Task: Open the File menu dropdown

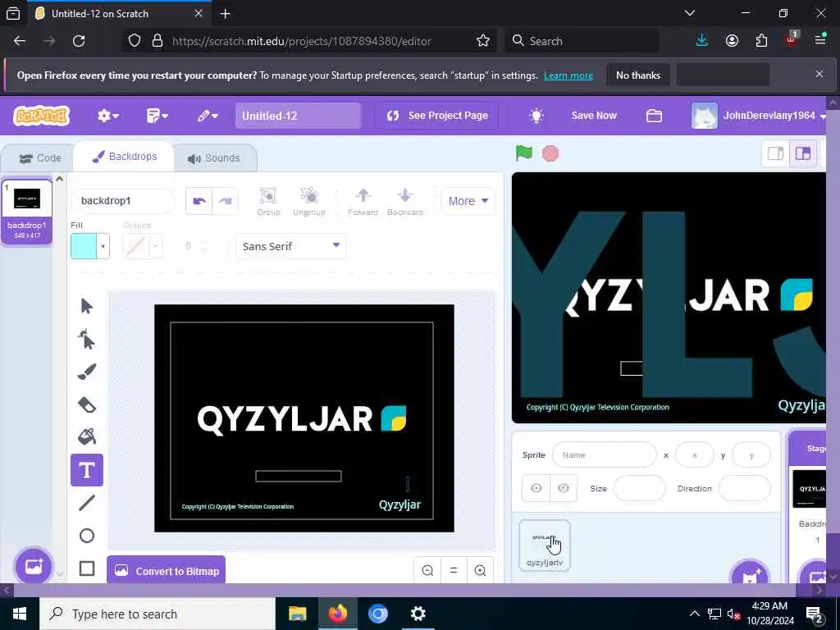Action: coord(157,116)
